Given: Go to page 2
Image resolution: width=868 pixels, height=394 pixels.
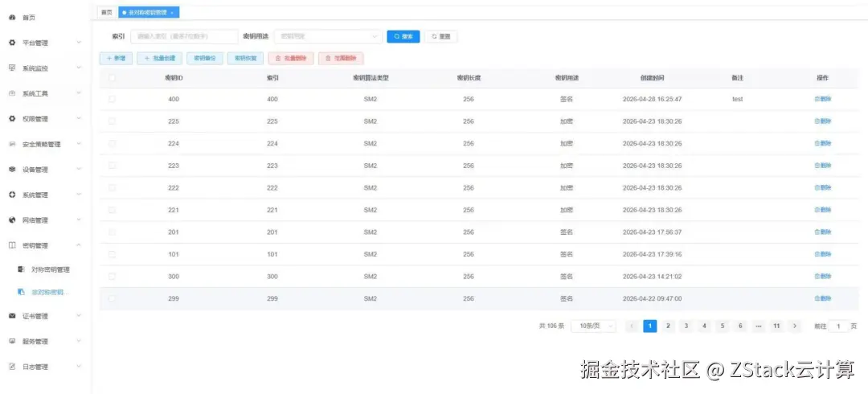Looking at the screenshot, I should tap(668, 326).
